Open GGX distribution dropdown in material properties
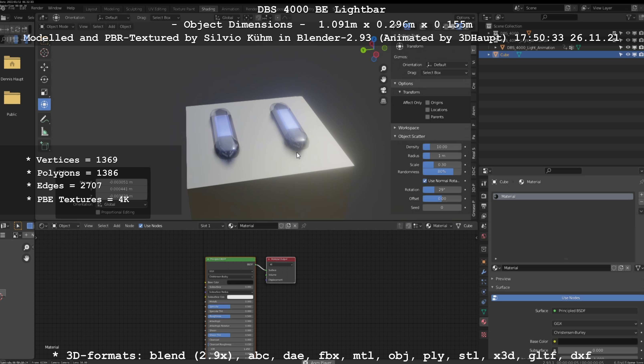Screen dimensions: 644x364 tap(595, 323)
